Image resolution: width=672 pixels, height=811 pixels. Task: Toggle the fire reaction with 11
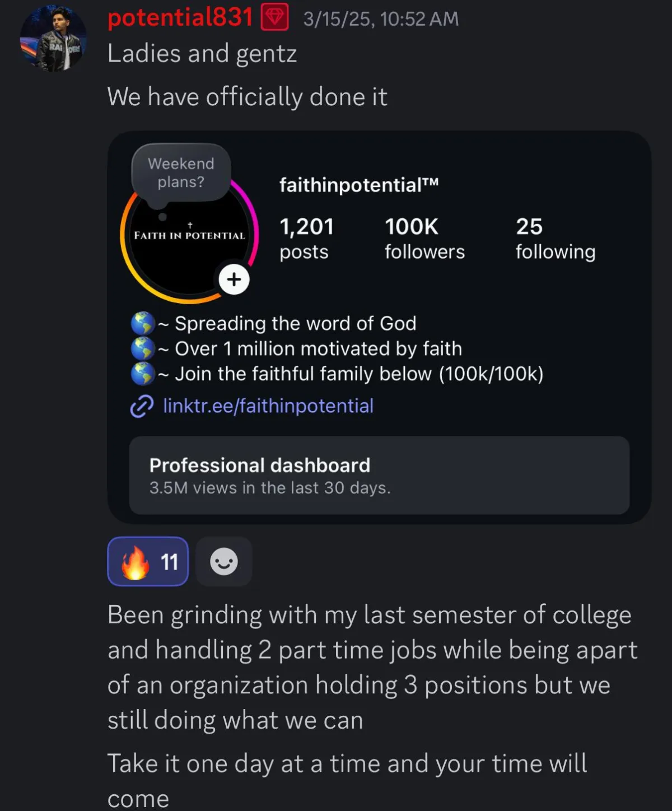click(148, 561)
